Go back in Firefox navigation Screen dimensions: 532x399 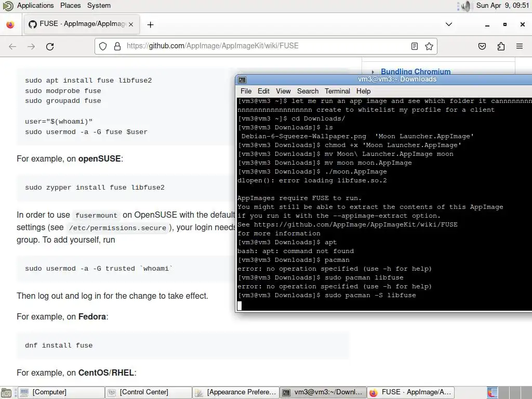(12, 46)
